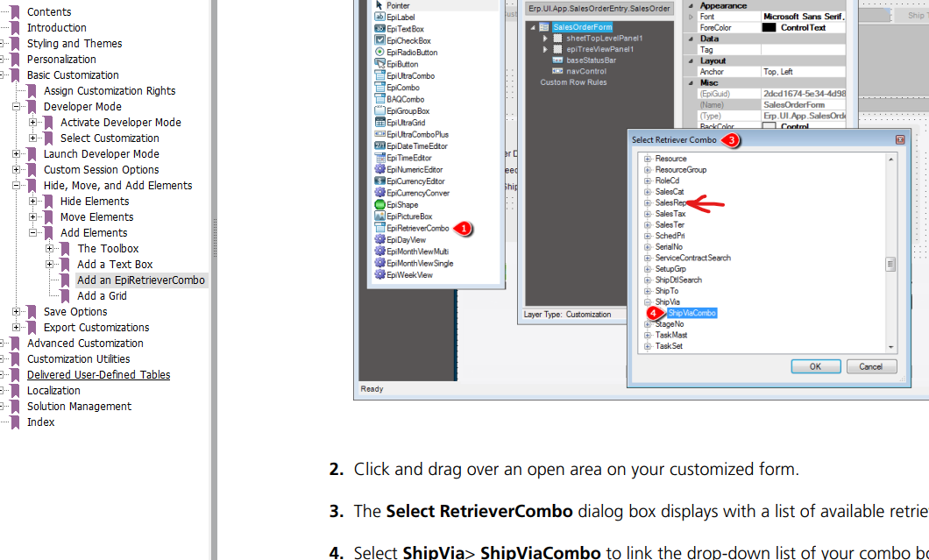Click OK in Select Retriever Combo dialog

point(816,367)
